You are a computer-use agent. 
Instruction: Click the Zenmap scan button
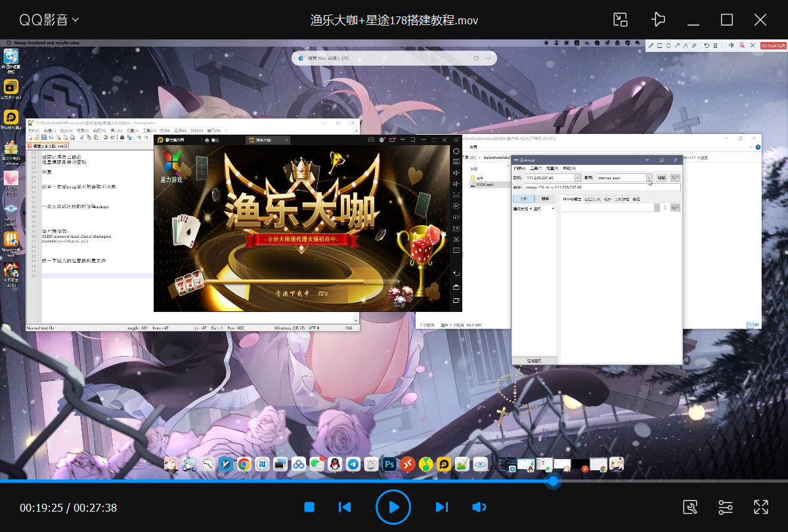[x=661, y=178]
